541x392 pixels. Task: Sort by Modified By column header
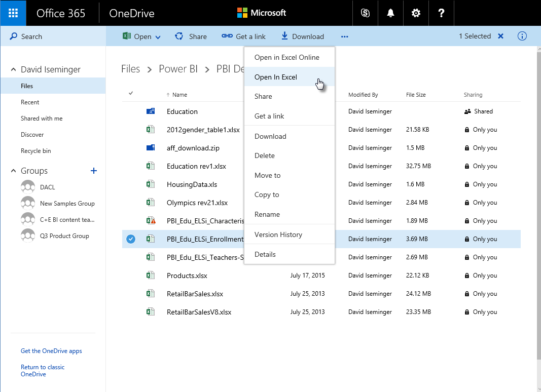click(363, 95)
